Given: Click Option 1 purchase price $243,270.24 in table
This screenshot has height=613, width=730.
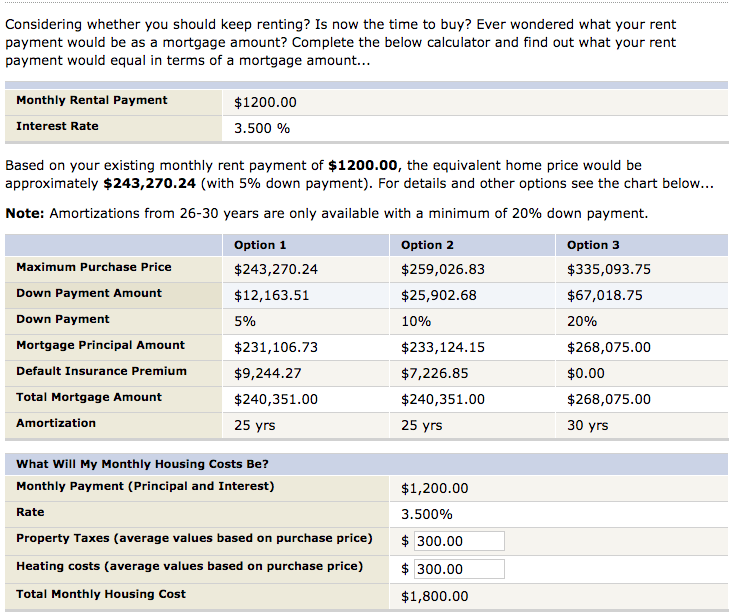Looking at the screenshot, I should (276, 269).
